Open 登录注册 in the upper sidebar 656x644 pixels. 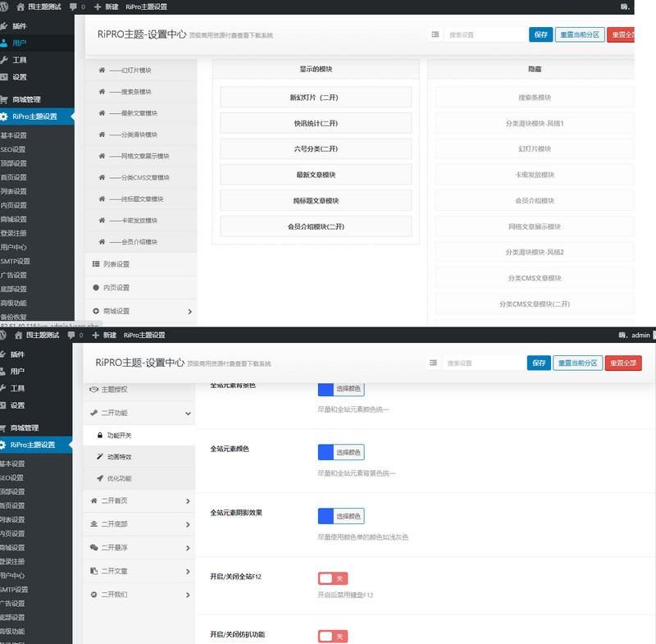click(13, 233)
